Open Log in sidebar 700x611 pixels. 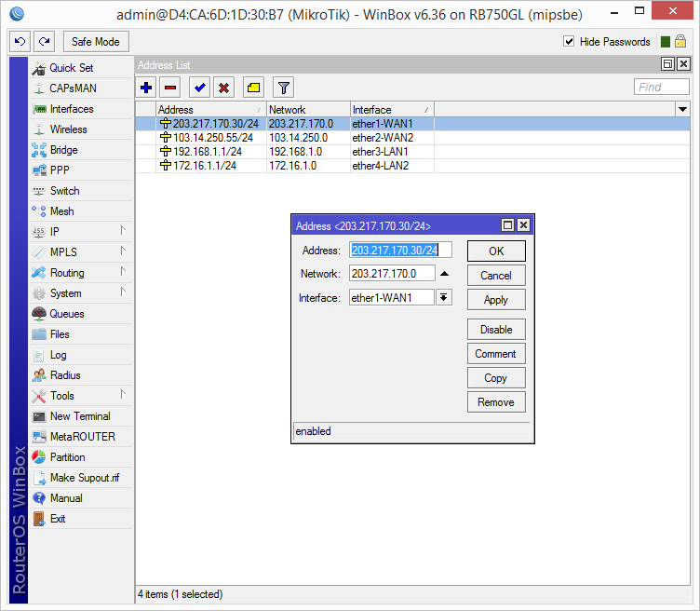[82, 355]
